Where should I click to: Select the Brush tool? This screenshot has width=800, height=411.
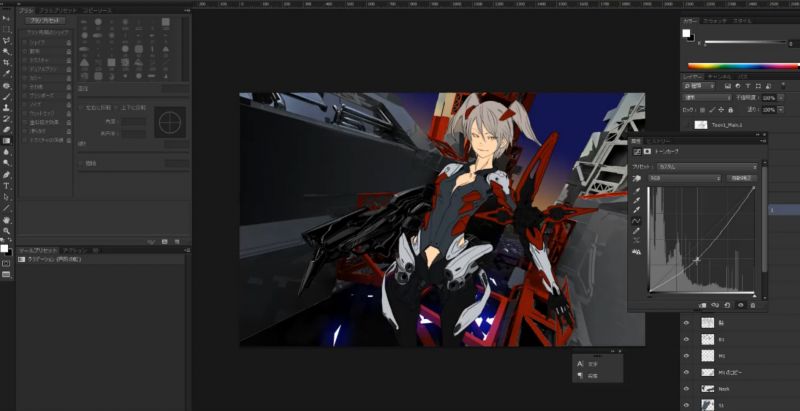click(7, 96)
